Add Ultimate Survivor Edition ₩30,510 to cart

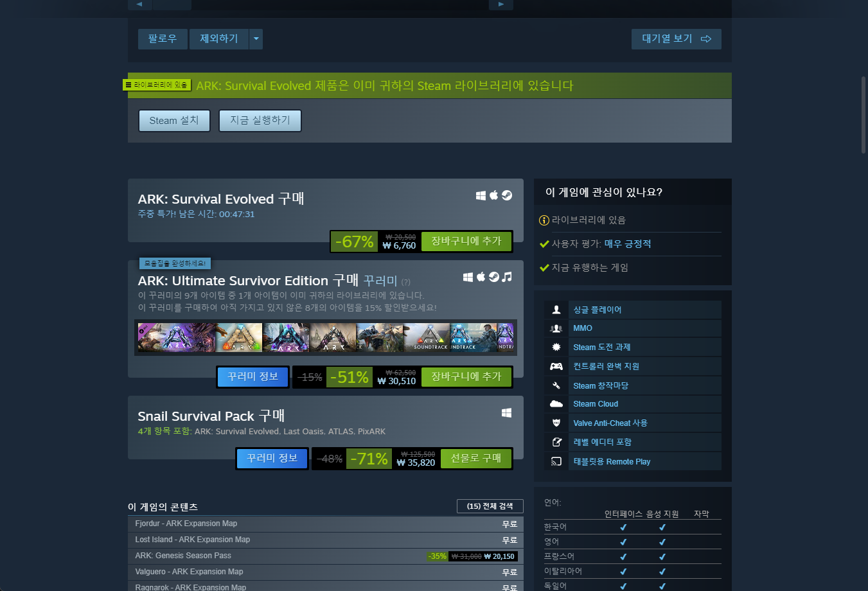(466, 376)
